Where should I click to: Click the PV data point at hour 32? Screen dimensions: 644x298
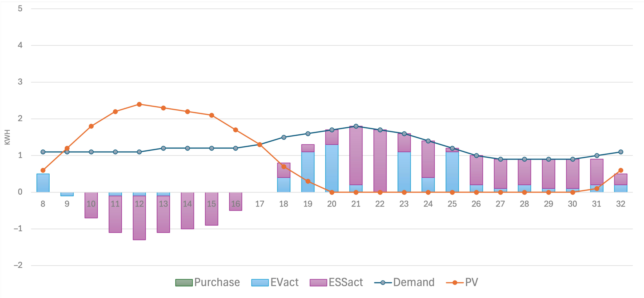[x=621, y=170]
